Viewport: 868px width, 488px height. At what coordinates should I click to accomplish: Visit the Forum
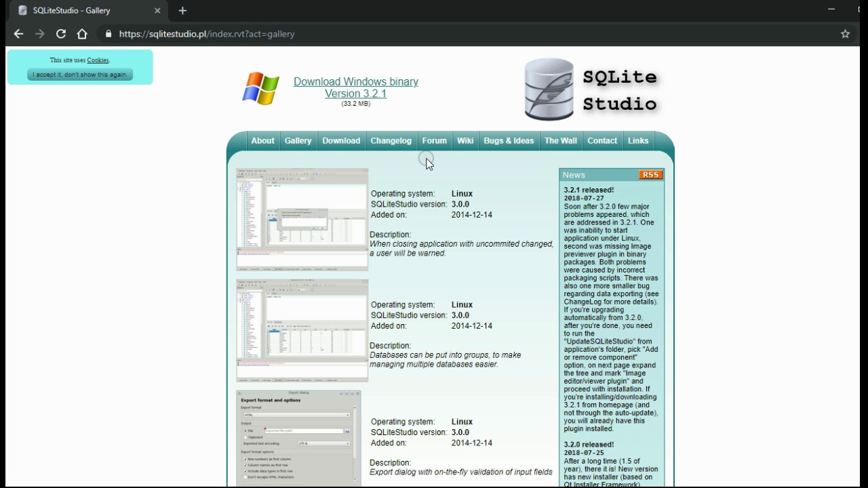(434, 141)
